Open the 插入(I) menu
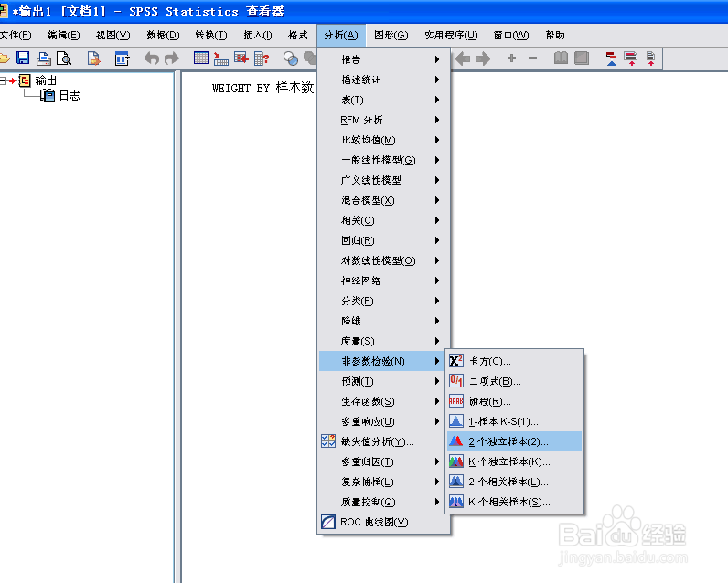Viewport: 728px width, 583px height. point(258,36)
